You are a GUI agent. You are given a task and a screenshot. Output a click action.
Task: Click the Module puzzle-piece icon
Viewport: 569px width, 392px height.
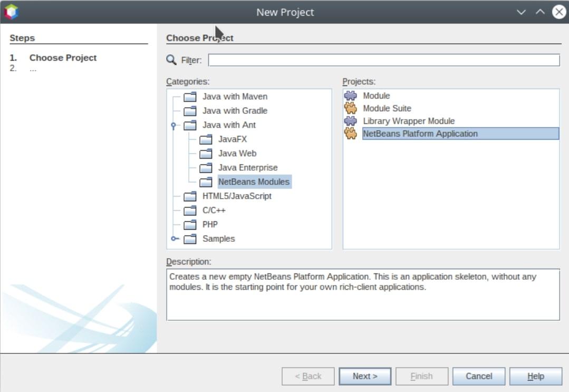(351, 96)
